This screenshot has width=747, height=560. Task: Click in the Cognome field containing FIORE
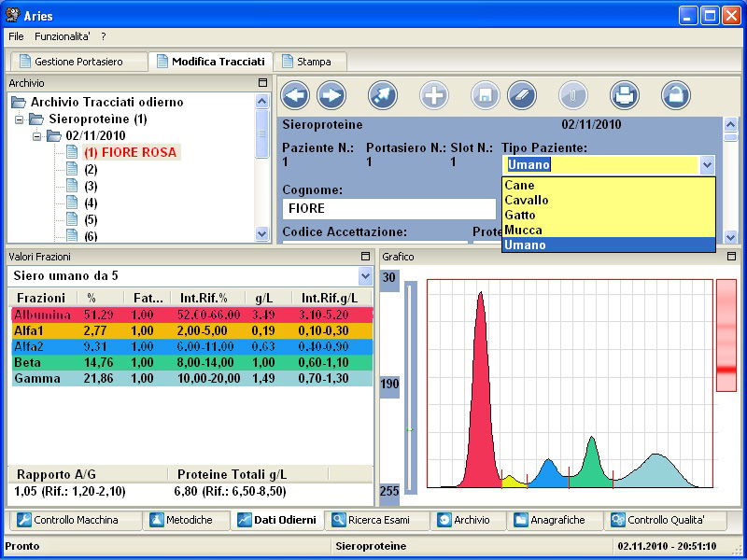tap(389, 208)
